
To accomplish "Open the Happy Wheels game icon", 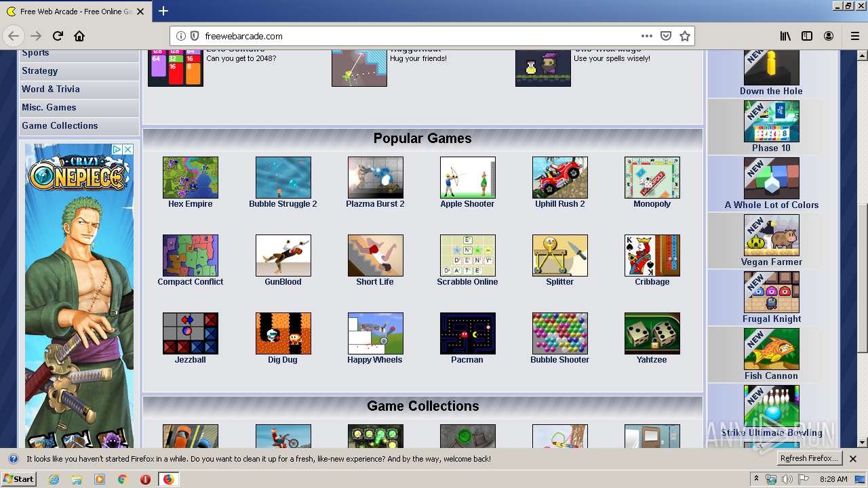I will (376, 333).
